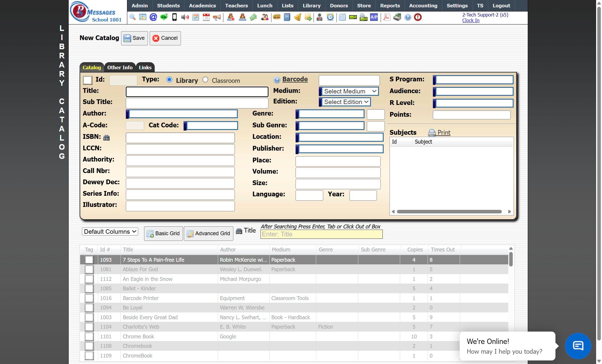602x364 pixels.
Task: Select the Classroom type radio button
Action: [205, 80]
